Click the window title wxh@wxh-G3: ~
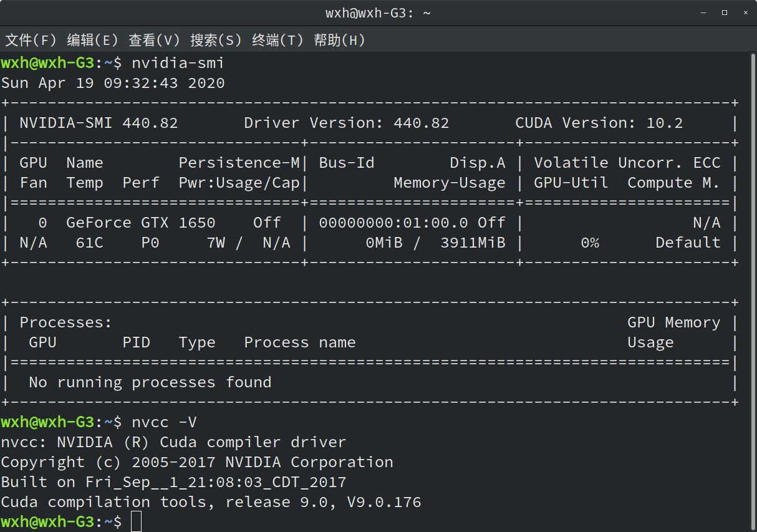 click(x=377, y=12)
